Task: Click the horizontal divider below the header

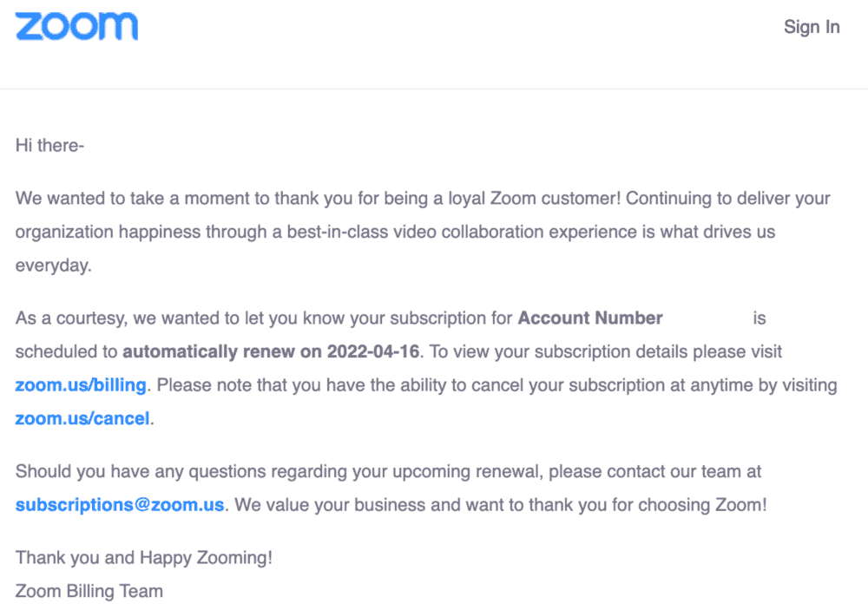Action: click(434, 89)
